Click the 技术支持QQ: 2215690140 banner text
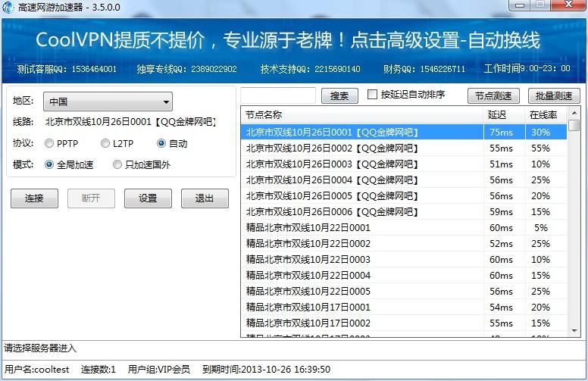The image size is (588, 381). click(311, 69)
